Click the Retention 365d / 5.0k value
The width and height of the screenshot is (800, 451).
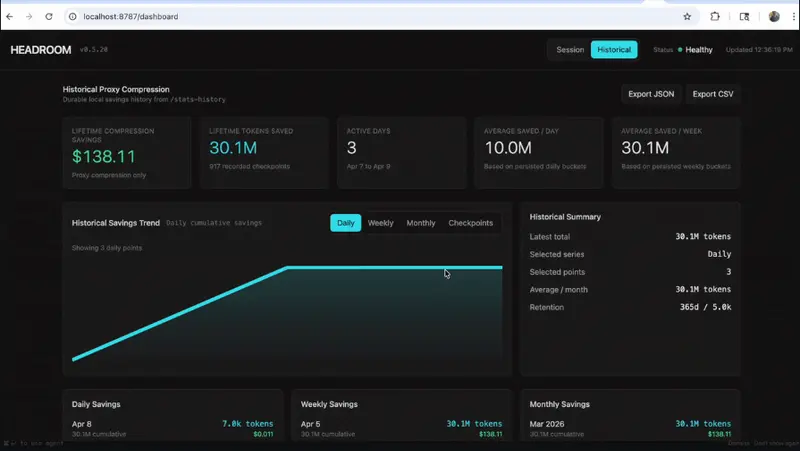[705, 307]
